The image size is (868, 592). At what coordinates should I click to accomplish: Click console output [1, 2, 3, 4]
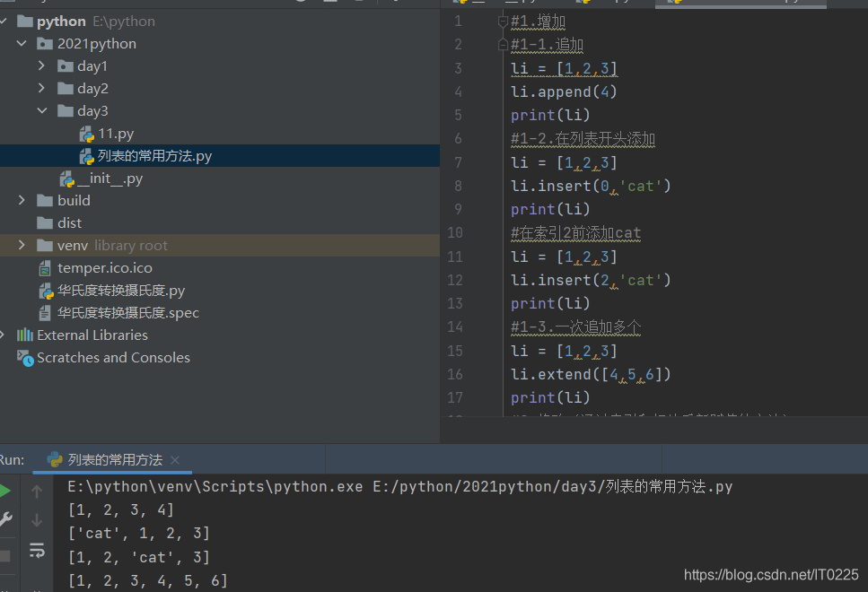point(120,509)
